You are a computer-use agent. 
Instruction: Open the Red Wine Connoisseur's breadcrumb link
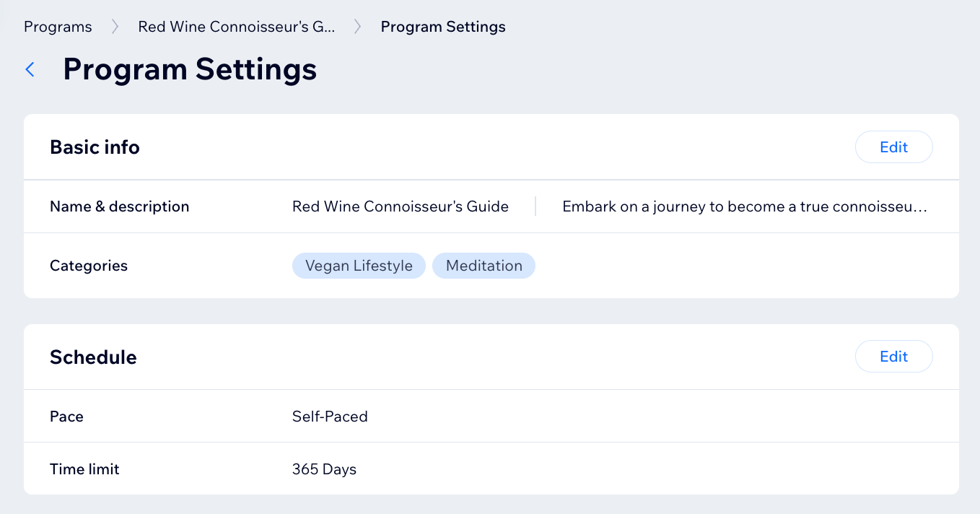click(237, 27)
